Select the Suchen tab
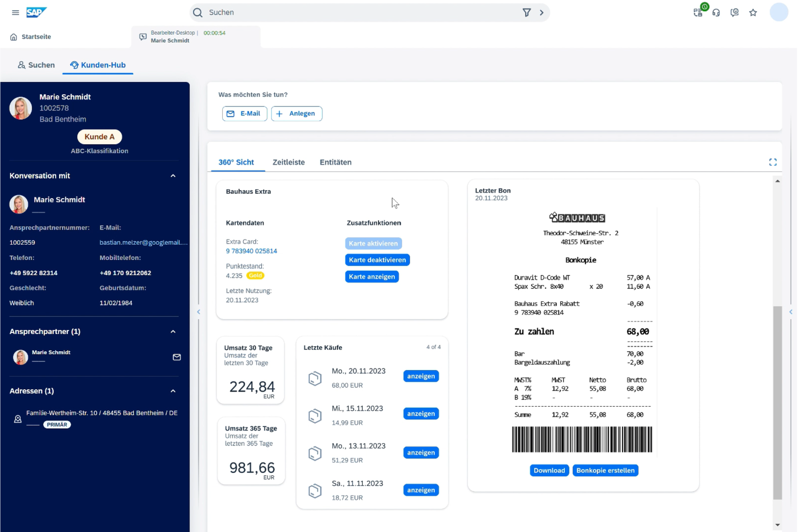Viewport: 798px width, 532px height. [36, 65]
